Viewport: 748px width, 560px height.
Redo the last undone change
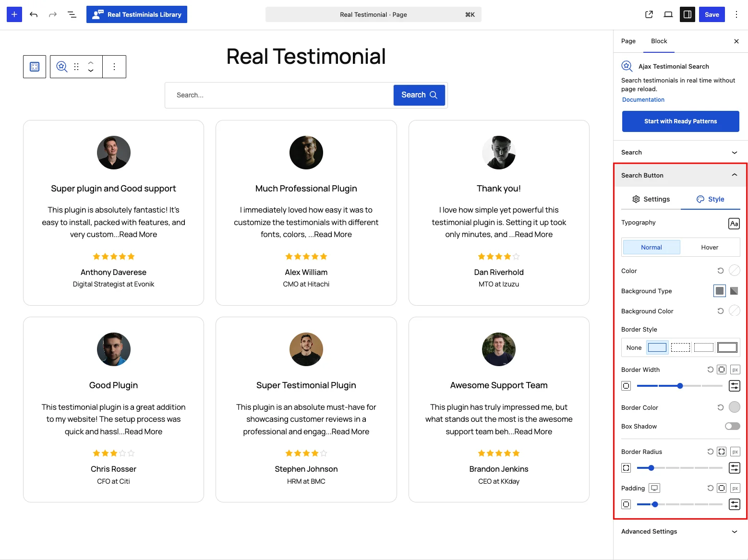[x=53, y=14]
